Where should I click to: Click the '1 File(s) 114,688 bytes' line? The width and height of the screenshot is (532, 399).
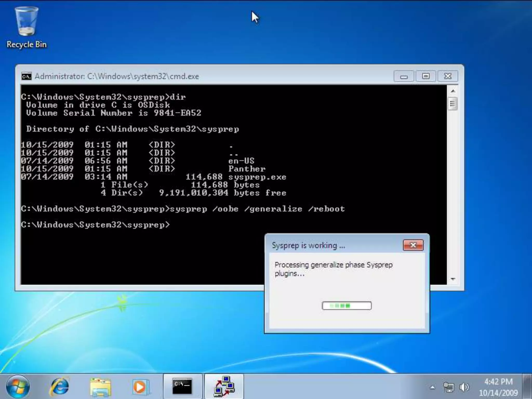coord(180,185)
